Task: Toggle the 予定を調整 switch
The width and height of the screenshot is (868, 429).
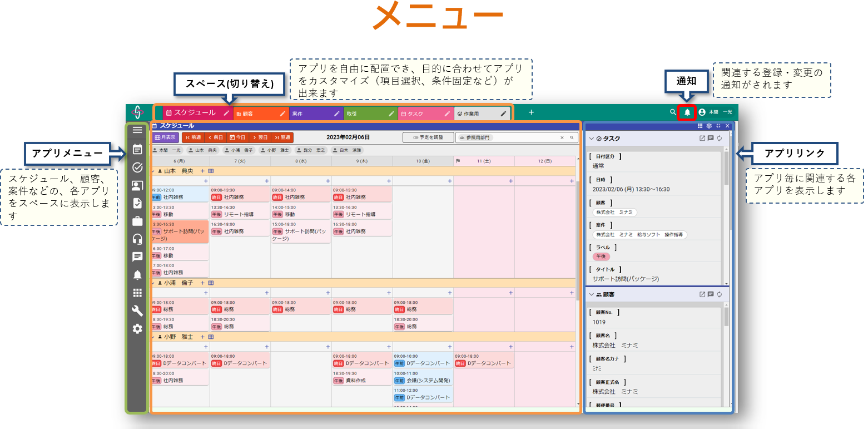Action: pos(428,137)
